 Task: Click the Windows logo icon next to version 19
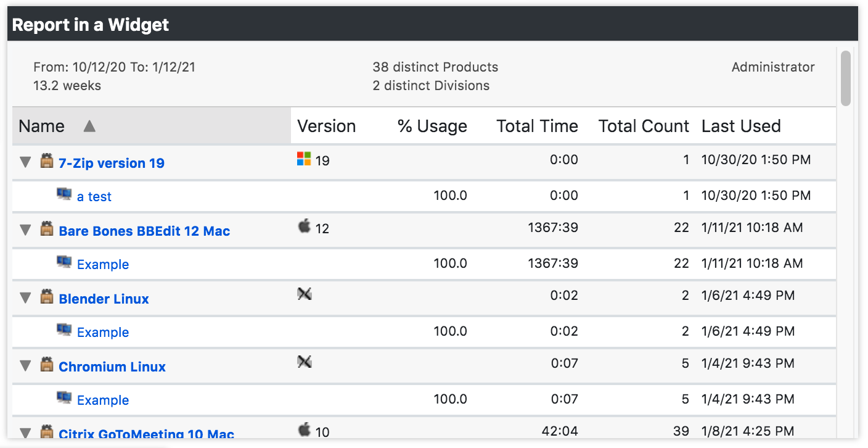pyautogui.click(x=304, y=159)
